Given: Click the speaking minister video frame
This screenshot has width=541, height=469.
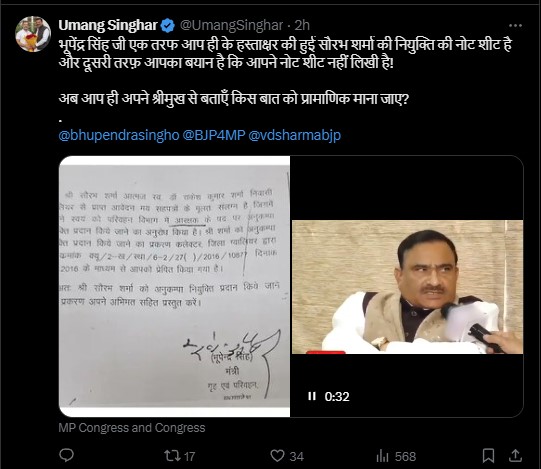Looking at the screenshot, I should [407, 287].
